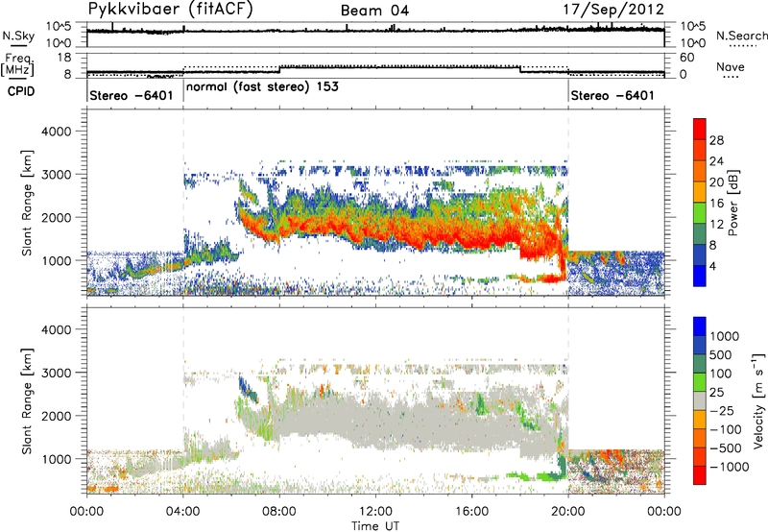
Task: Click the 'Stereo -6401' label after 20:00
Action: (612, 95)
